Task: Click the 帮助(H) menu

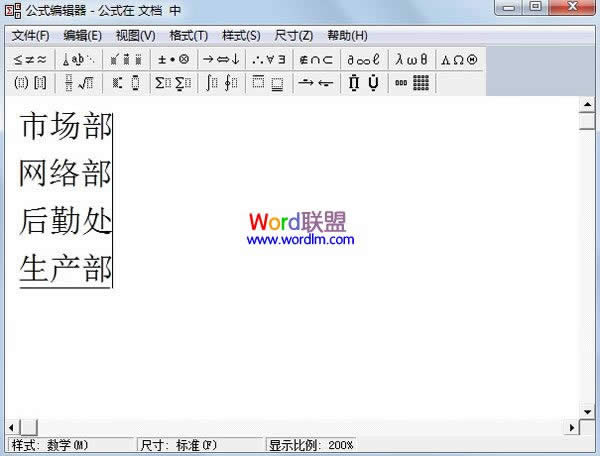Action: [347, 35]
